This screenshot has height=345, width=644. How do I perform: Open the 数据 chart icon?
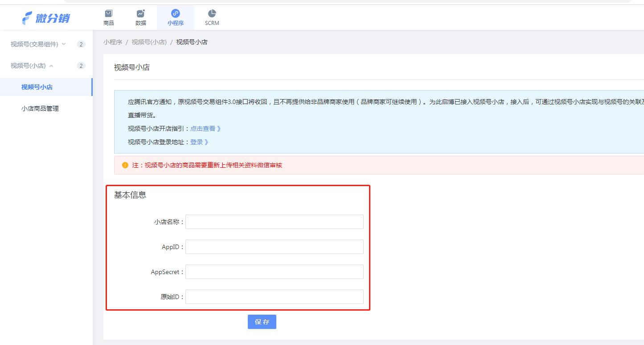(x=140, y=14)
